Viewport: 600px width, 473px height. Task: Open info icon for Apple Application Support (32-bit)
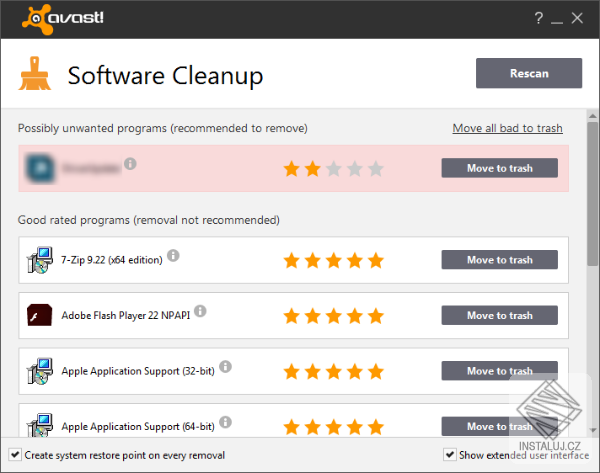(x=225, y=366)
